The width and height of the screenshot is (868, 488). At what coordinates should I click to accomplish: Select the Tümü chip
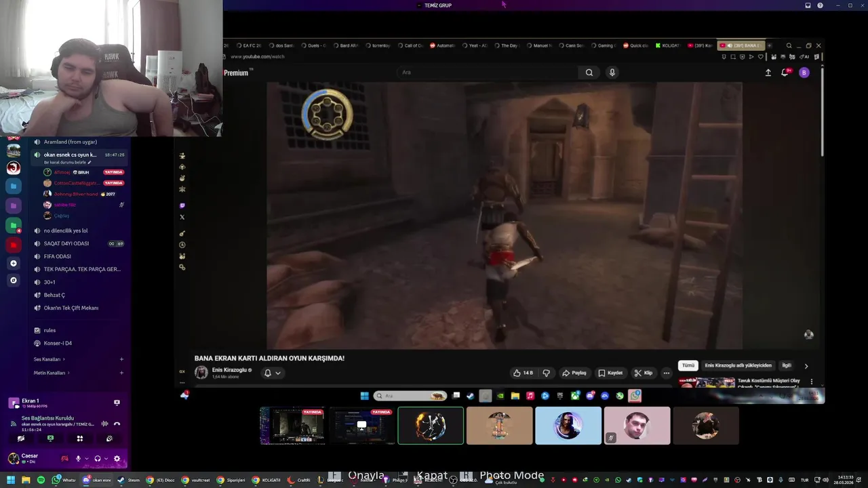688,365
